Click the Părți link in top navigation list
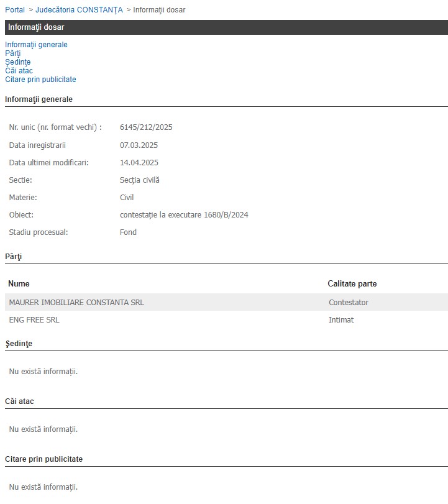Image resolution: width=448 pixels, height=504 pixels. 12,53
